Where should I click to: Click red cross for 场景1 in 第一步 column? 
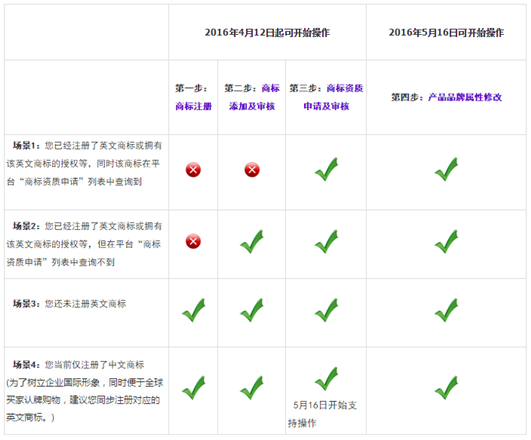(193, 170)
